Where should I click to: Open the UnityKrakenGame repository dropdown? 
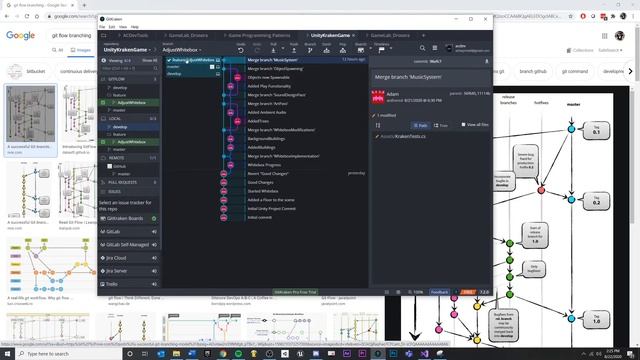coord(127,50)
